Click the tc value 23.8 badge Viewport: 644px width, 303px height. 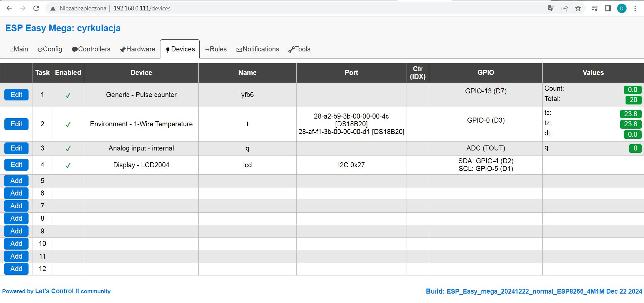[631, 114]
